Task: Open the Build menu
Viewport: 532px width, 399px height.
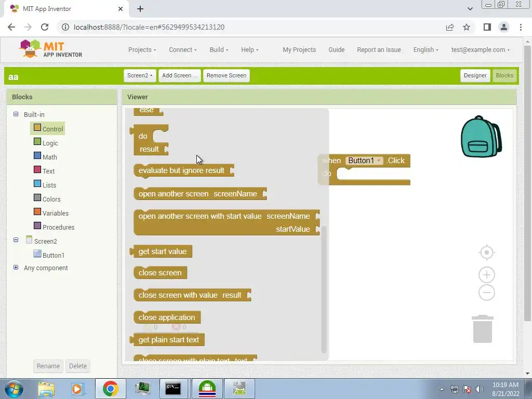Action: coord(219,50)
